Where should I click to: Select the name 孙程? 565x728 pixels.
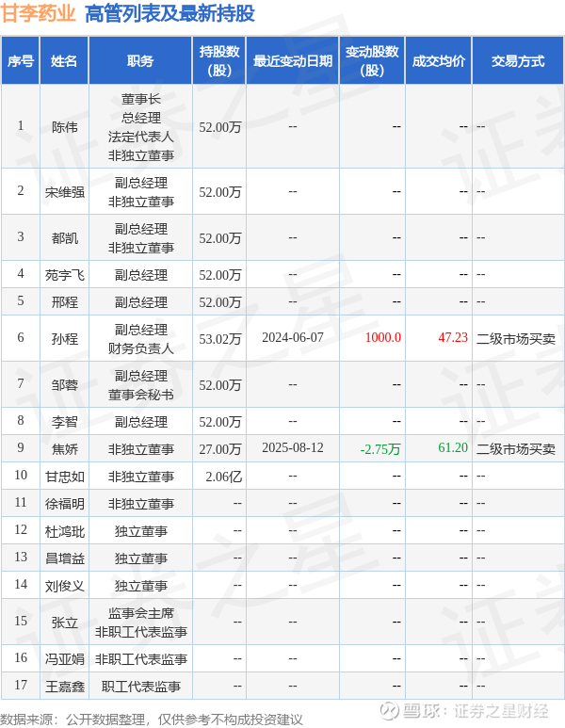[65, 338]
